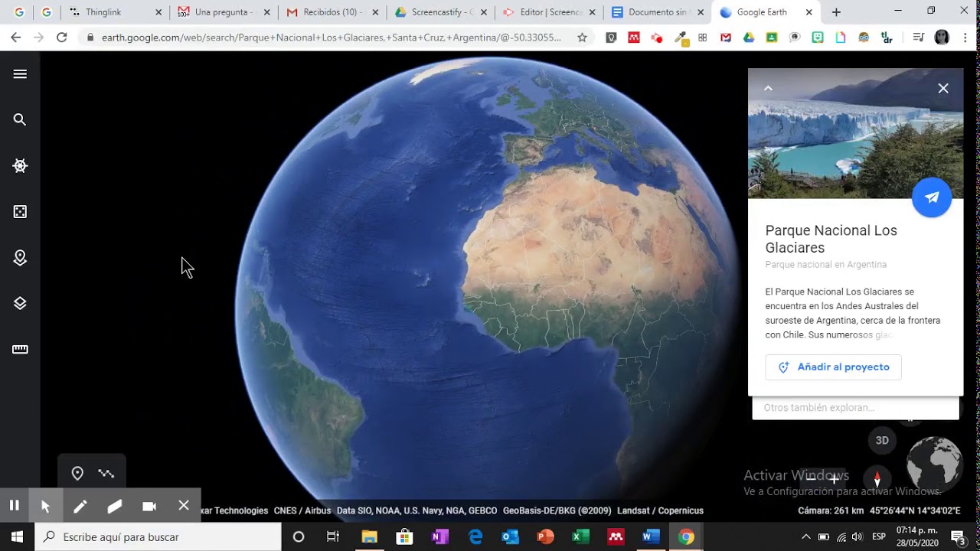Bookmark this page with the star

click(x=582, y=37)
